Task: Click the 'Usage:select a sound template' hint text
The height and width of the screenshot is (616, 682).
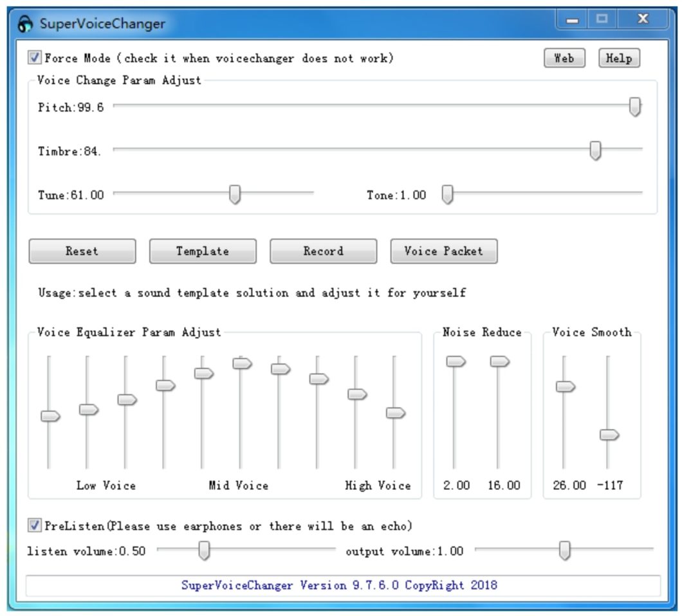Action: click(x=252, y=293)
